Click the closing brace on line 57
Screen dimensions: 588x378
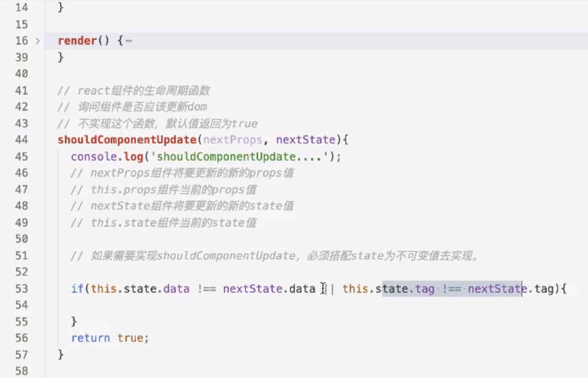tap(59, 355)
